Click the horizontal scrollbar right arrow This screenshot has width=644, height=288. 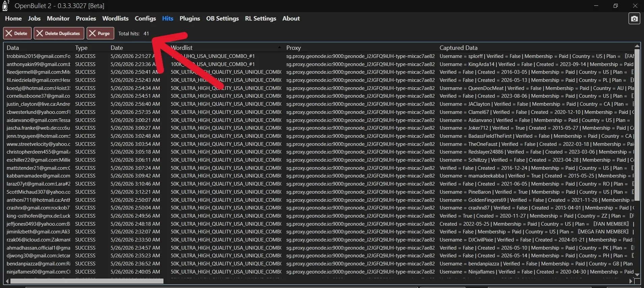(631, 281)
